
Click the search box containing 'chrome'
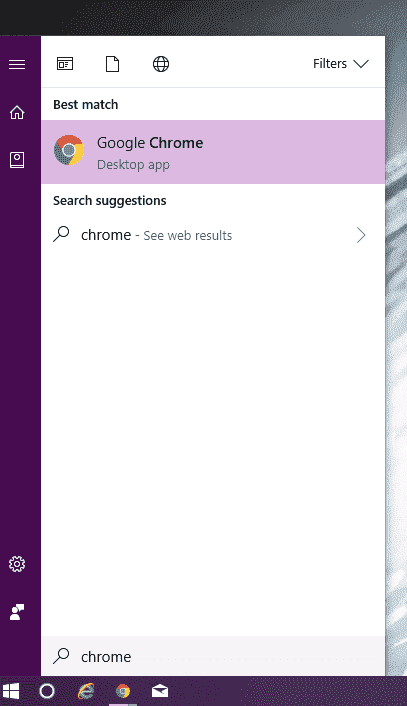click(213, 656)
